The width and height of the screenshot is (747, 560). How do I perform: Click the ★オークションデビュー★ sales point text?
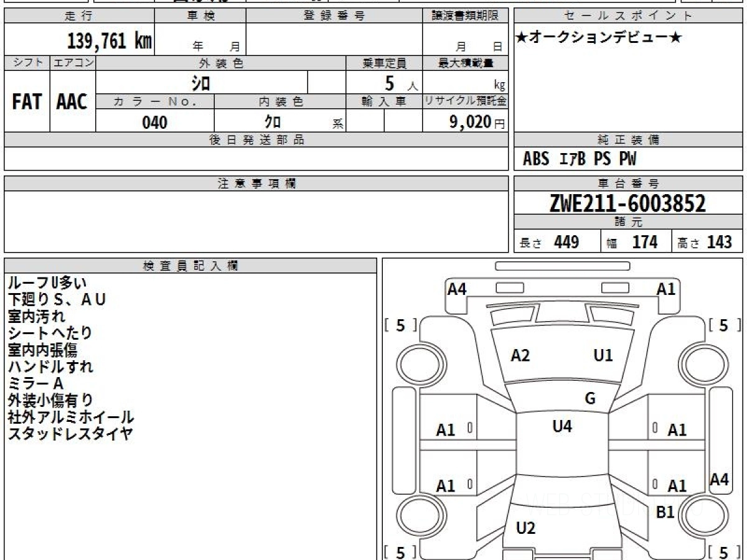(599, 38)
